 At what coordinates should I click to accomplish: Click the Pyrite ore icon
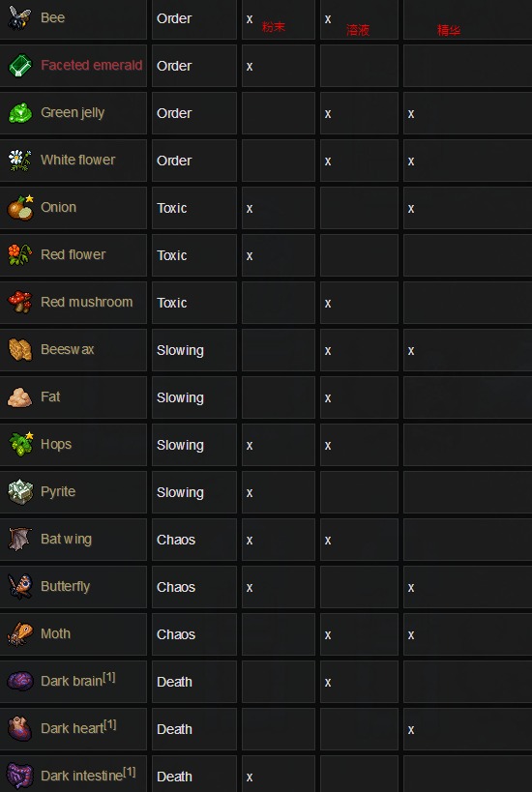coord(20,491)
